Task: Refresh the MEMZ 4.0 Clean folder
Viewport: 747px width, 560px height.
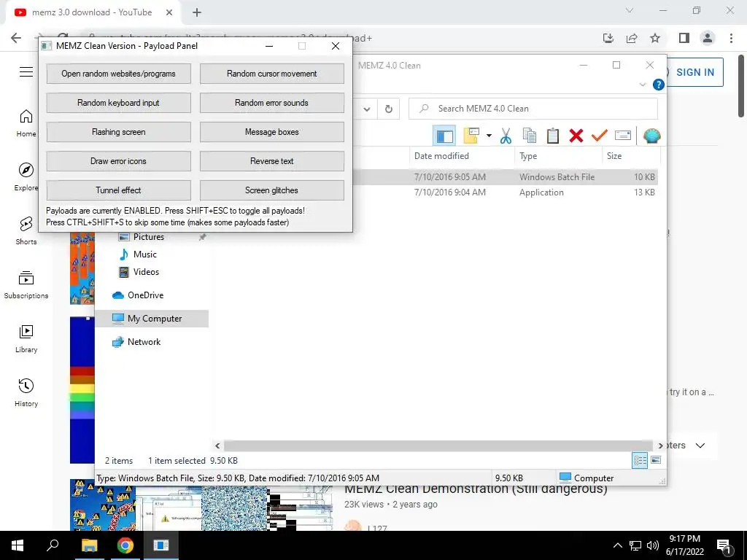Action: click(389, 109)
